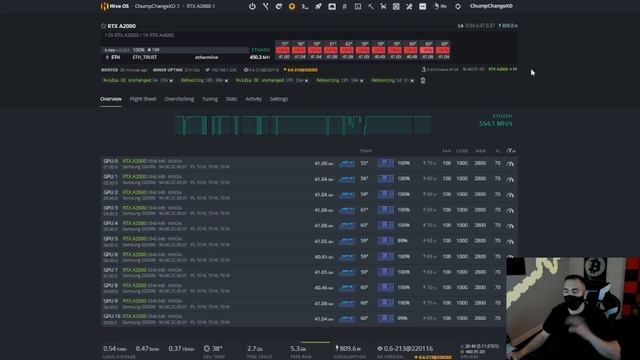This screenshot has height=360, width=640.
Task: Open overclock speedometer for GPU 2
Action: 510,194
